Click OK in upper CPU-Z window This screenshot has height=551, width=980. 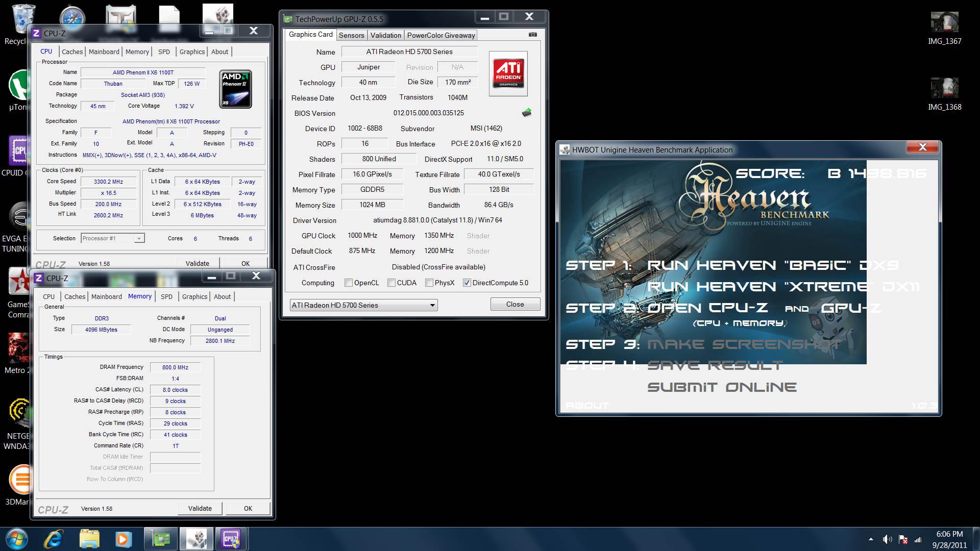click(x=246, y=263)
